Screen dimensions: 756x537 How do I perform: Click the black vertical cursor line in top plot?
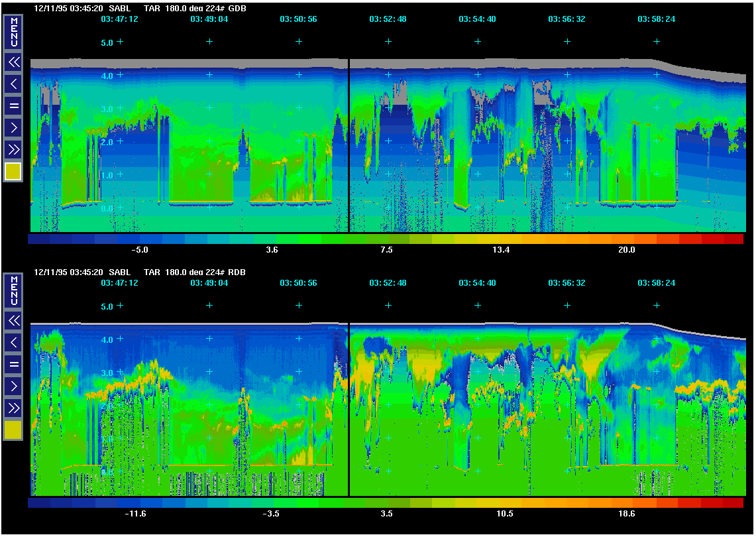[349, 146]
